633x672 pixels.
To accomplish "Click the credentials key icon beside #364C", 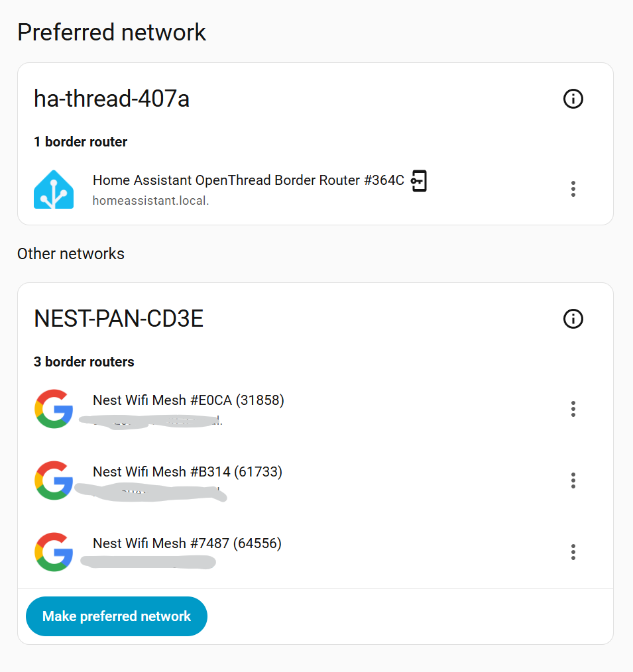I will point(419,181).
